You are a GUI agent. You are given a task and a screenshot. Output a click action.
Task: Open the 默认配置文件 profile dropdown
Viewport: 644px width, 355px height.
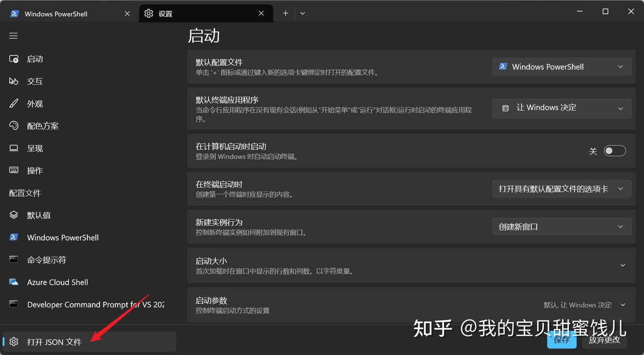561,66
